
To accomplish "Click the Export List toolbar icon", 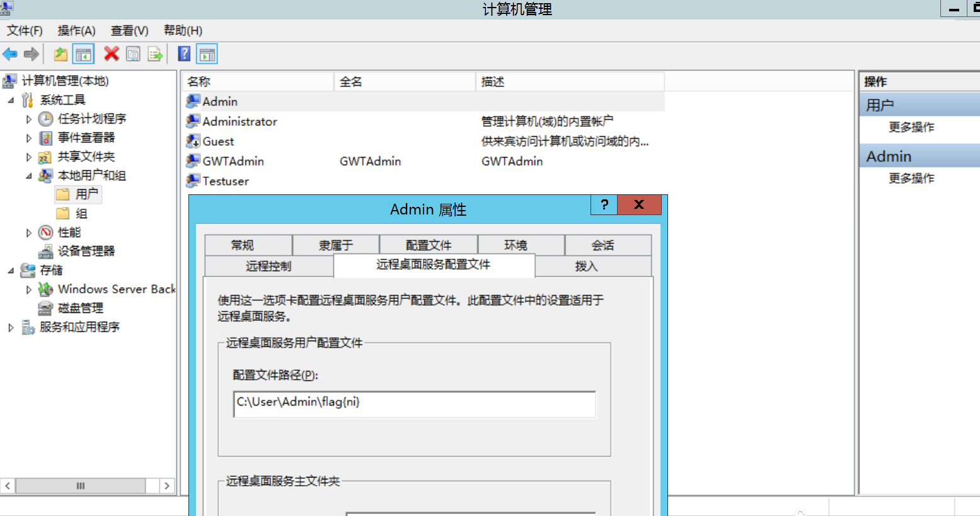I will pyautogui.click(x=155, y=54).
